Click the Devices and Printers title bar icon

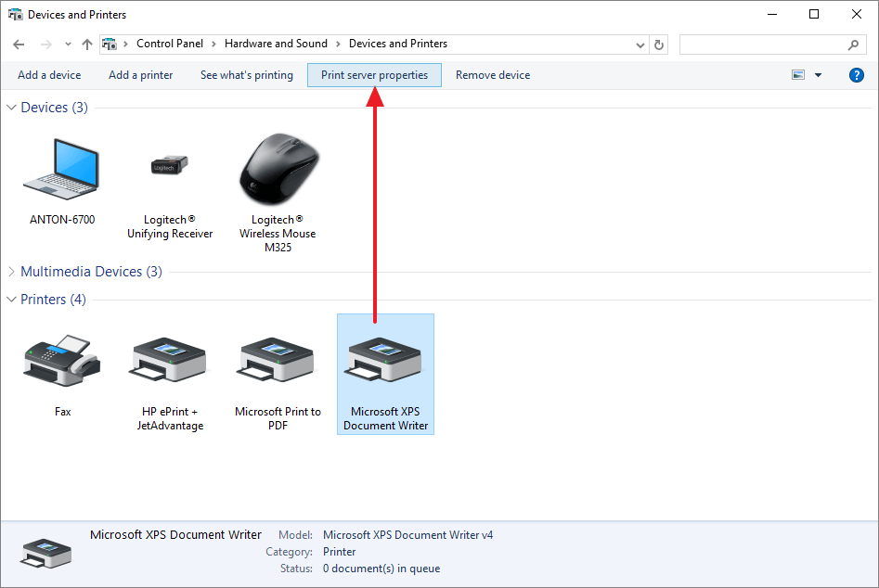[16, 15]
